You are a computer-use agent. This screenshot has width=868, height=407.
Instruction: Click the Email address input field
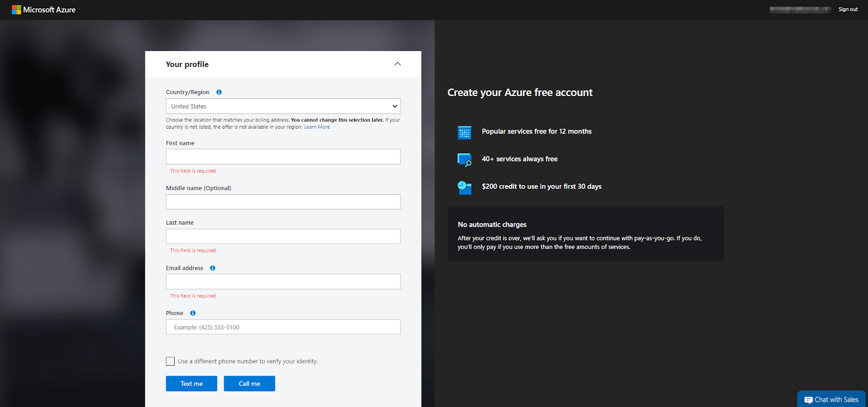click(283, 282)
